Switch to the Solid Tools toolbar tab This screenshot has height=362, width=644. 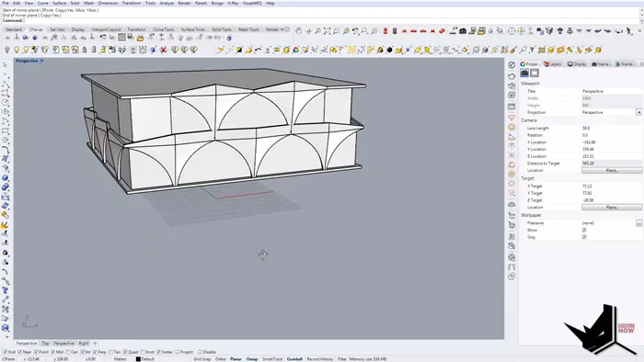pos(222,29)
